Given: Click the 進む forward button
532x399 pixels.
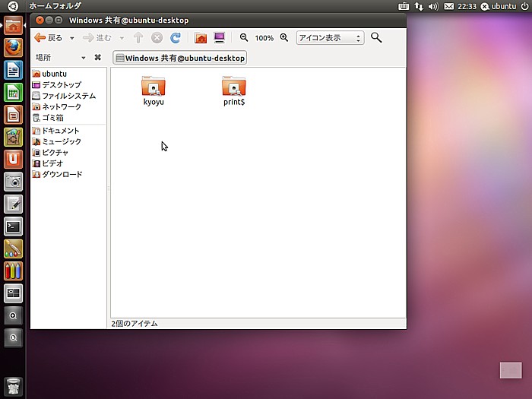Looking at the screenshot, I should tap(97, 38).
